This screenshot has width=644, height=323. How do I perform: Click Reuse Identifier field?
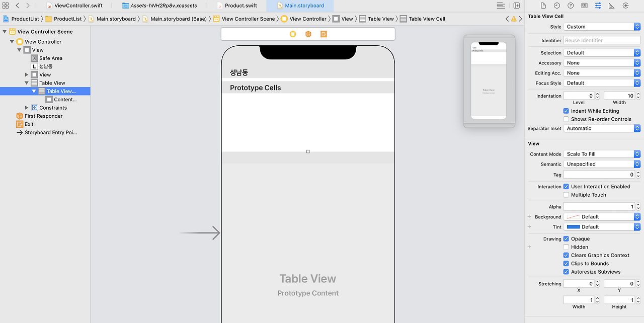602,40
